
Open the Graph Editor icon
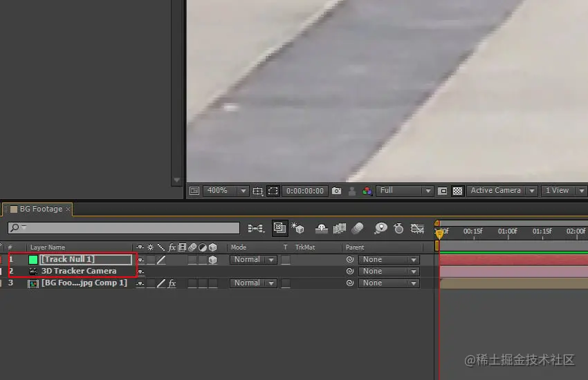click(x=417, y=228)
